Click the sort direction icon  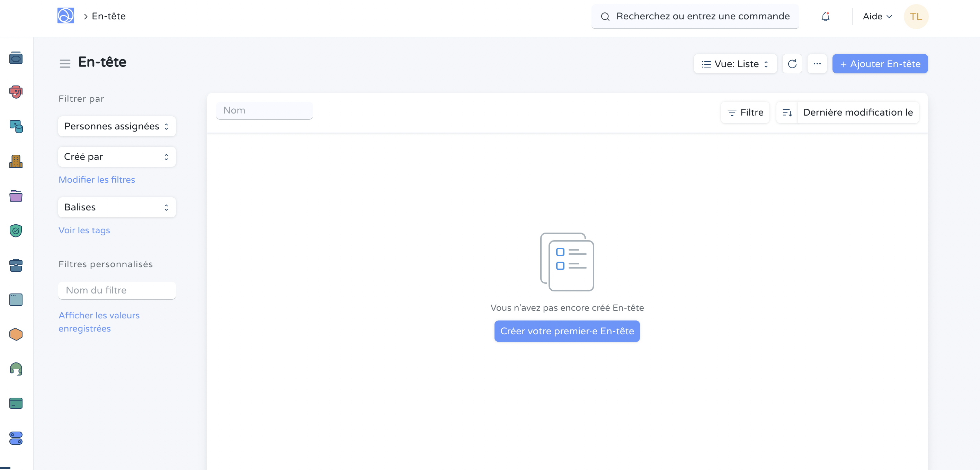(787, 112)
